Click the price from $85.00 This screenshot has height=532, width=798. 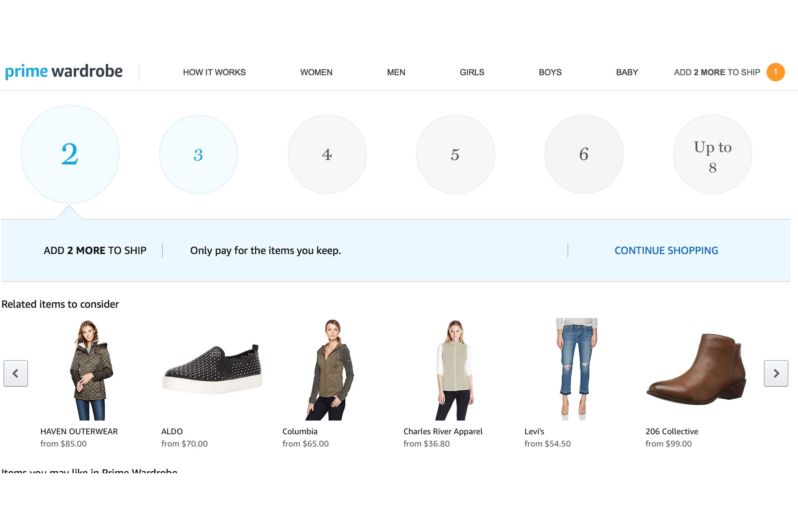tap(63, 443)
